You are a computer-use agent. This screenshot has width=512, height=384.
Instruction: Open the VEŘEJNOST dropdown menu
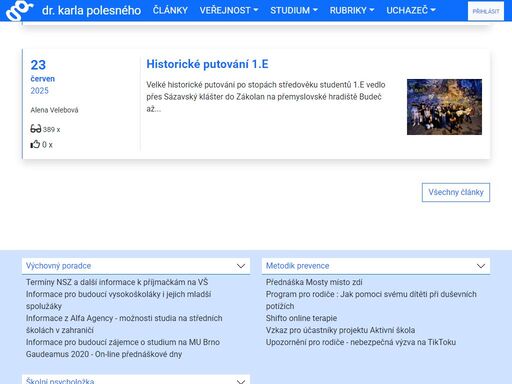229,10
